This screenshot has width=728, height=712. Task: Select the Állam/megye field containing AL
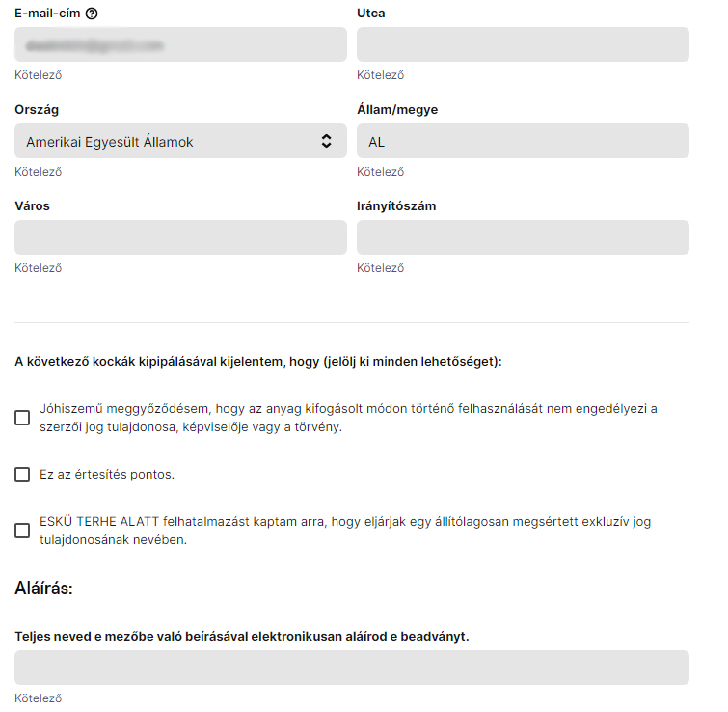pos(523,141)
